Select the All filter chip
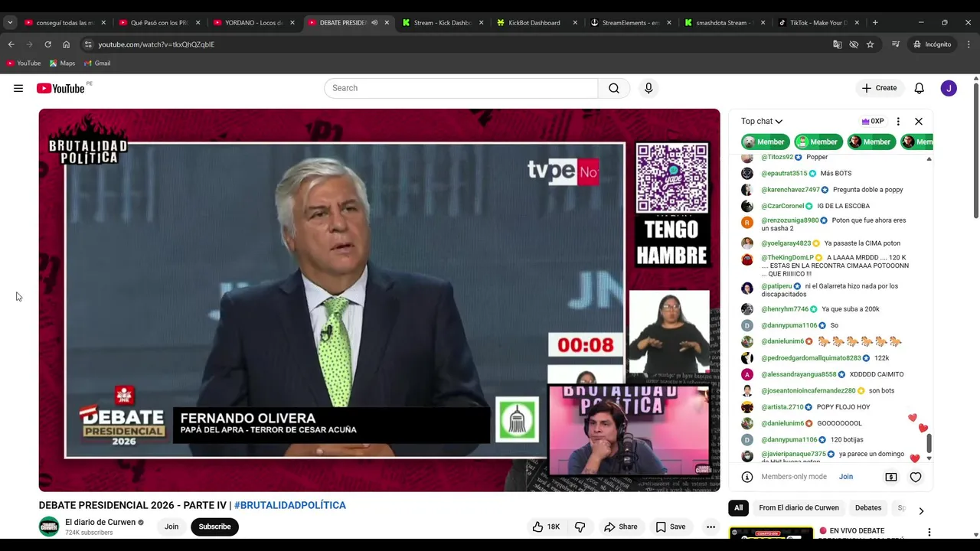This screenshot has height=551, width=980. [738, 508]
